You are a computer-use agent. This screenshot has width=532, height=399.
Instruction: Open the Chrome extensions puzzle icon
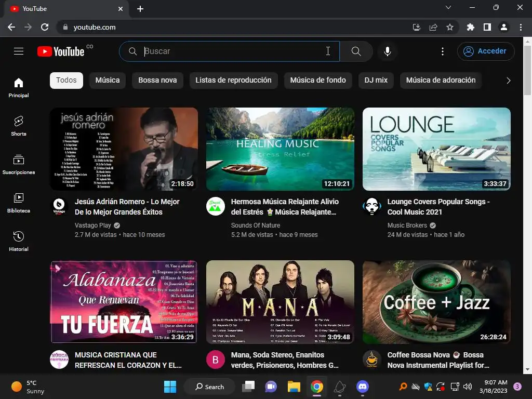(x=471, y=27)
